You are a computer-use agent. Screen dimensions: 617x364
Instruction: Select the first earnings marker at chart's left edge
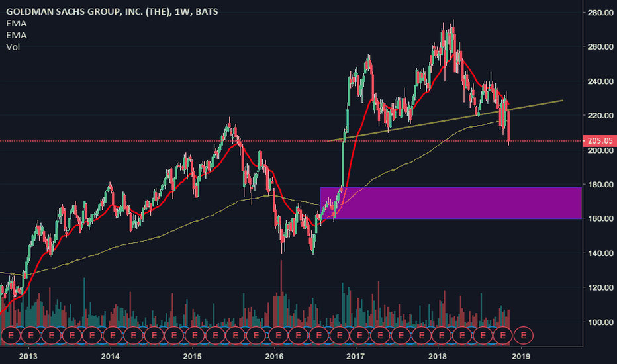click(x=11, y=336)
